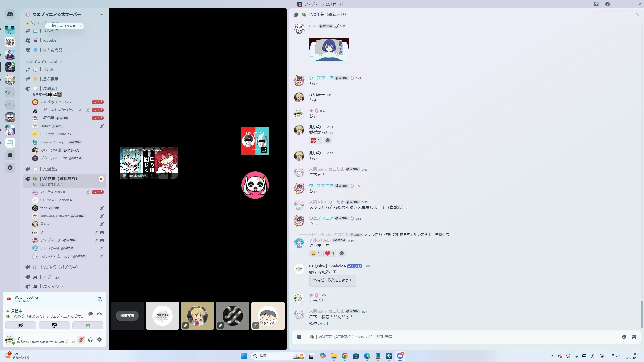Open Discord direct messages home icon
Viewport: 644px width, 362px height.
click(x=10, y=14)
